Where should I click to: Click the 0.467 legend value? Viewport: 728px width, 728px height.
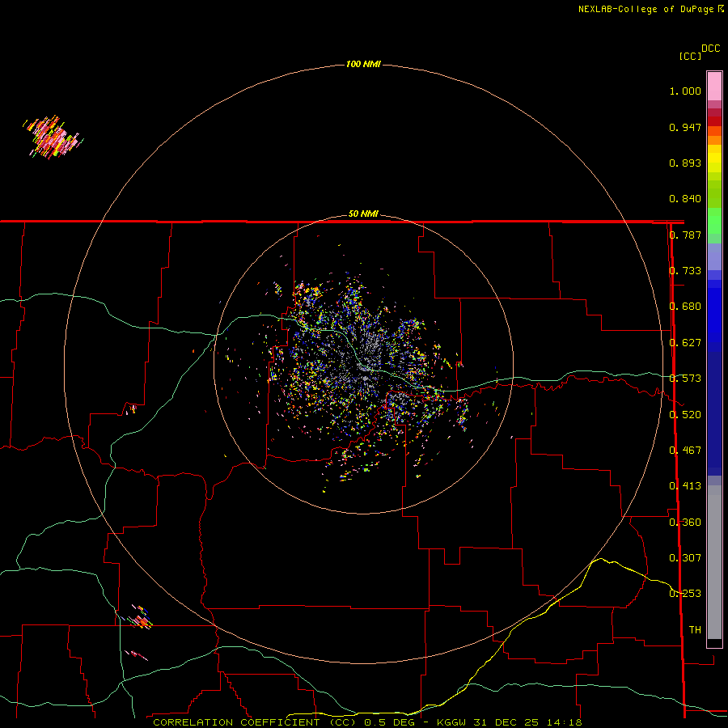point(685,451)
